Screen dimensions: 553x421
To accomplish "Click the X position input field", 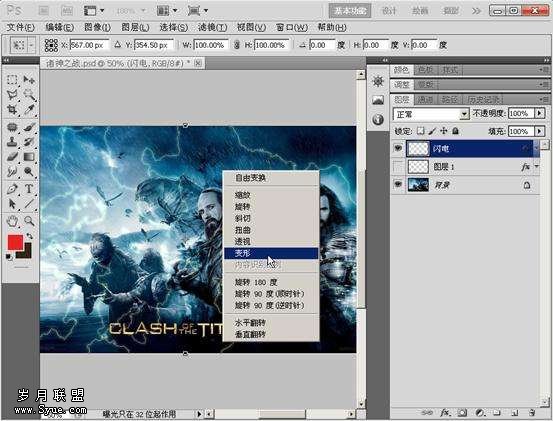I will tap(89, 45).
